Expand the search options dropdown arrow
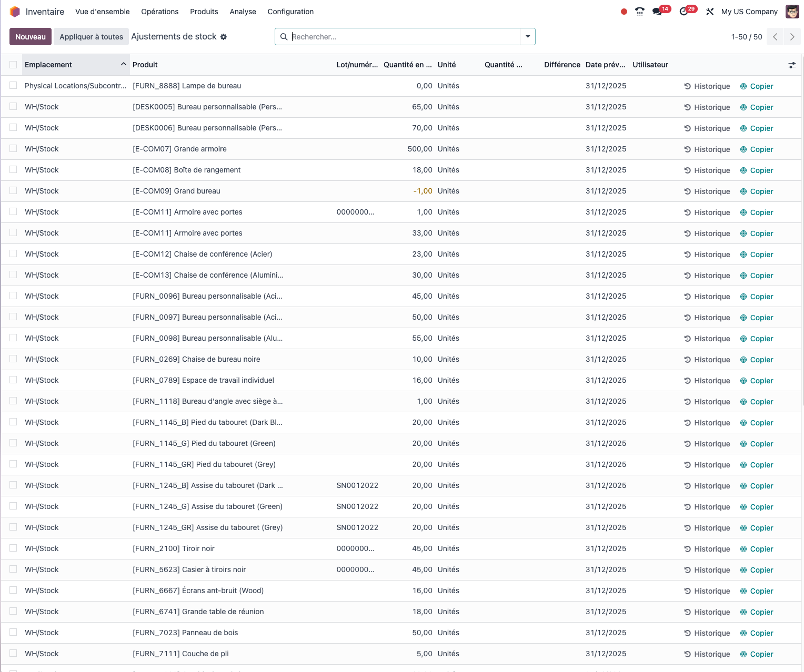Screen dimensions: 804x672 click(528, 37)
